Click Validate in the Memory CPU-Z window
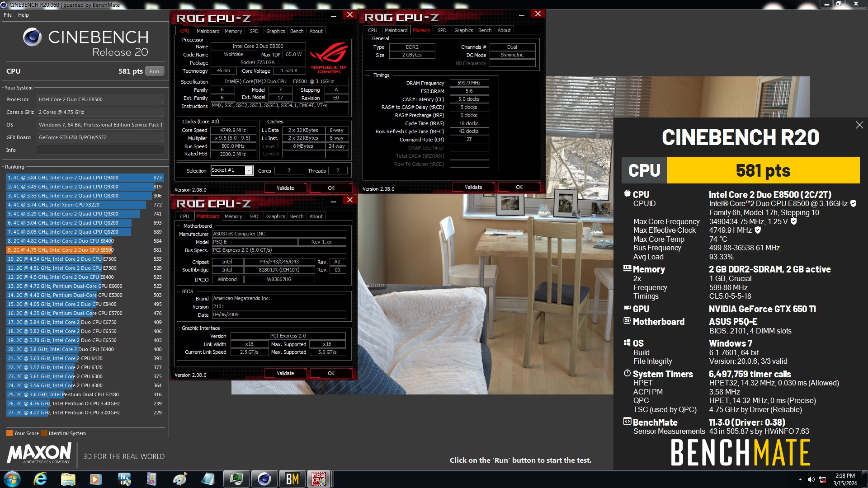 [x=473, y=187]
